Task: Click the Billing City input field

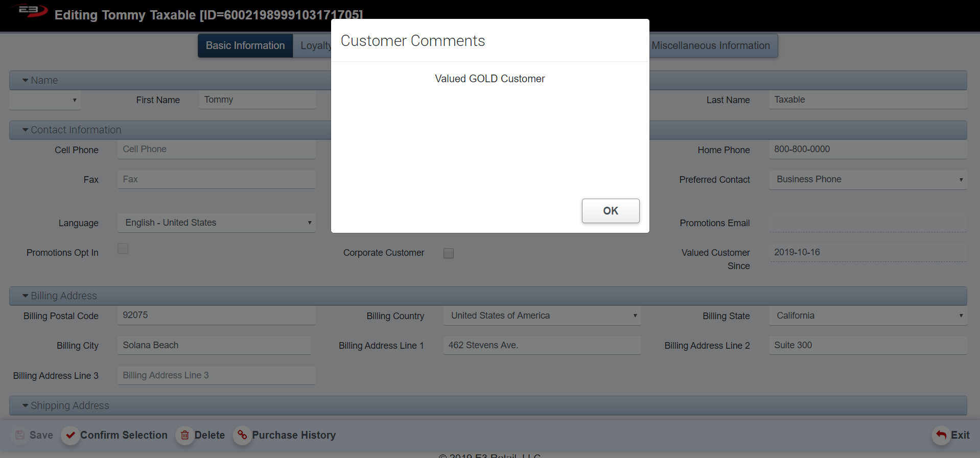Action: [214, 345]
